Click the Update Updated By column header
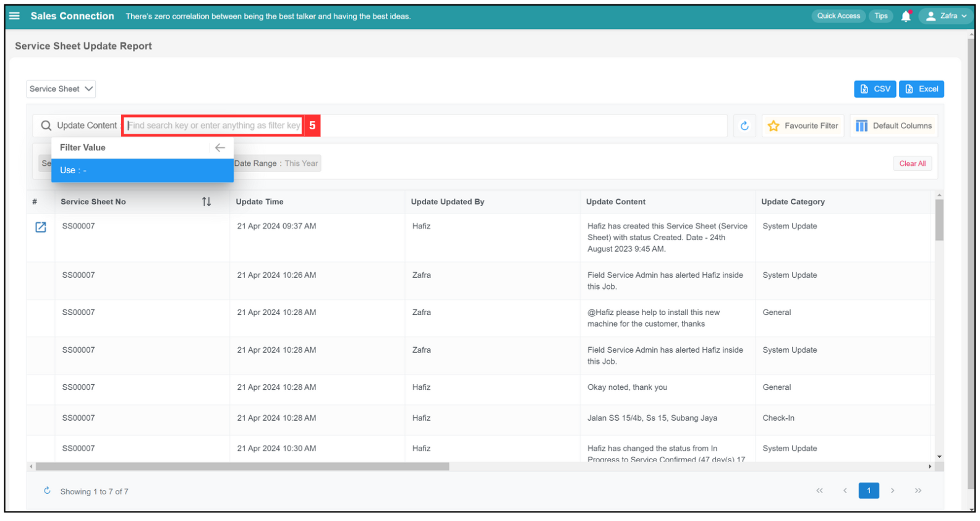The height and width of the screenshot is (521, 980). pyautogui.click(x=448, y=202)
